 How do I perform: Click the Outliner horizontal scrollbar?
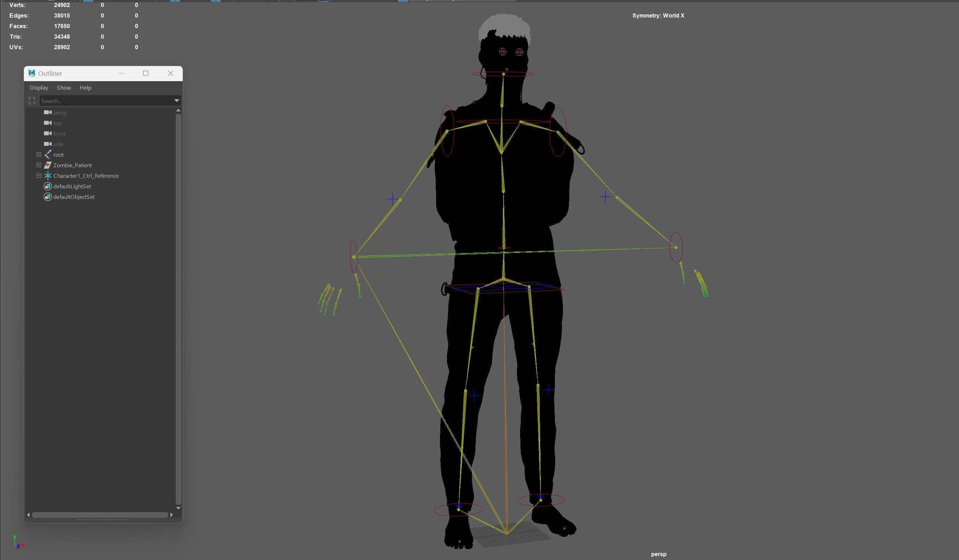[x=100, y=515]
